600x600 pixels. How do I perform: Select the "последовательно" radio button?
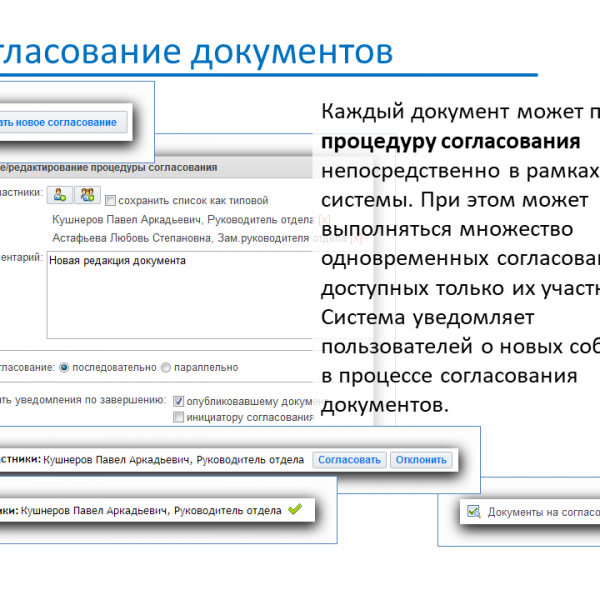coord(65,367)
